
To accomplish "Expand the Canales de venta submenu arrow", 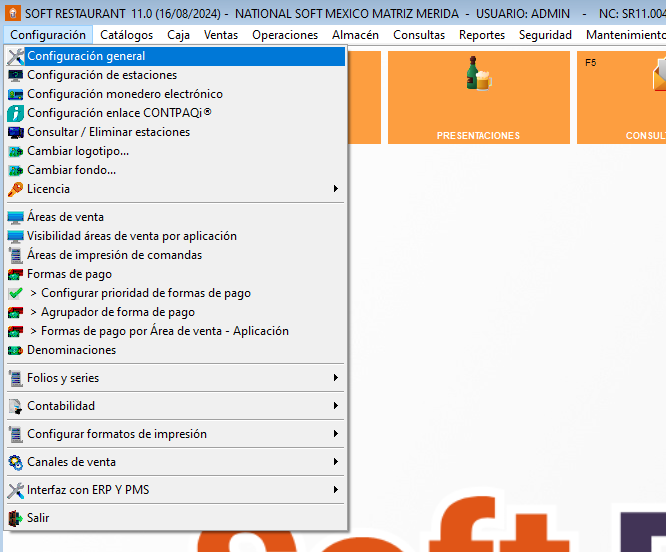I will (336, 462).
